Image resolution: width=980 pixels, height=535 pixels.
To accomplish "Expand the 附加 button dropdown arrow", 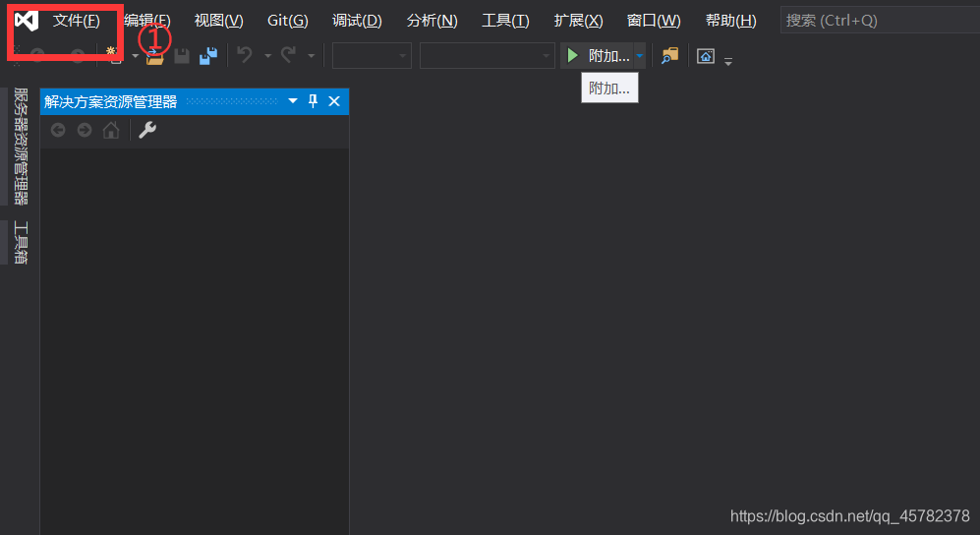I will click(639, 56).
